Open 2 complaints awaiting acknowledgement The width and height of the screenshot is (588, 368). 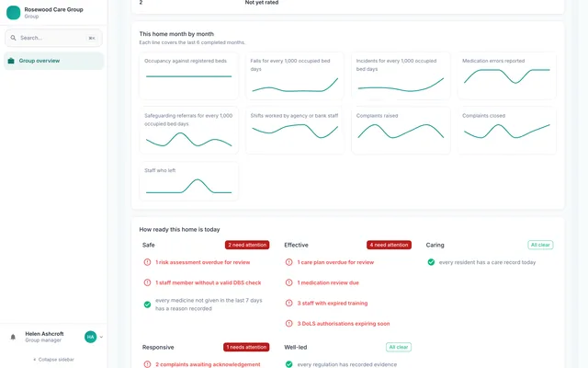click(x=208, y=364)
